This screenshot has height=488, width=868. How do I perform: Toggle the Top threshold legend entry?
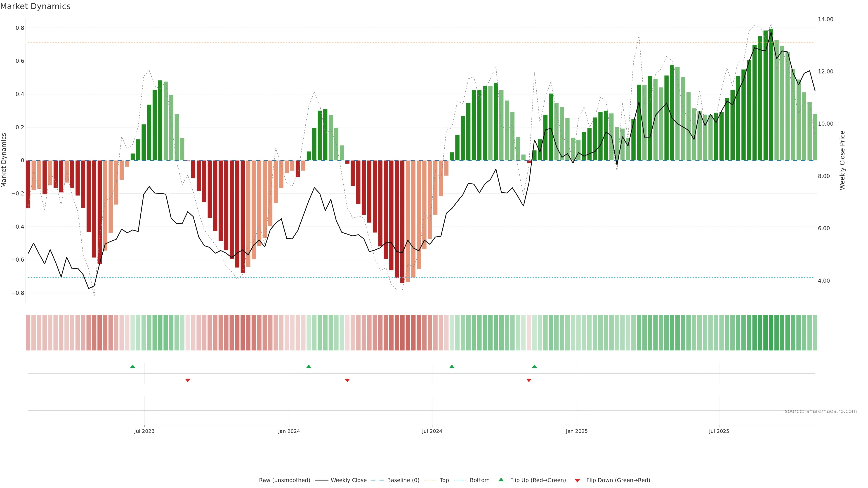[444, 480]
